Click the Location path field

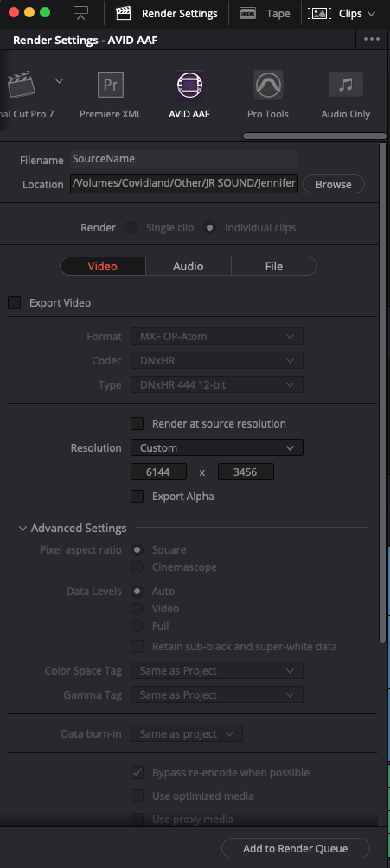184,184
